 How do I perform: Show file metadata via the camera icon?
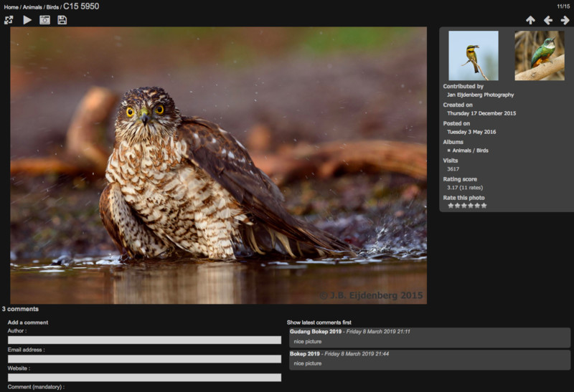pos(44,20)
